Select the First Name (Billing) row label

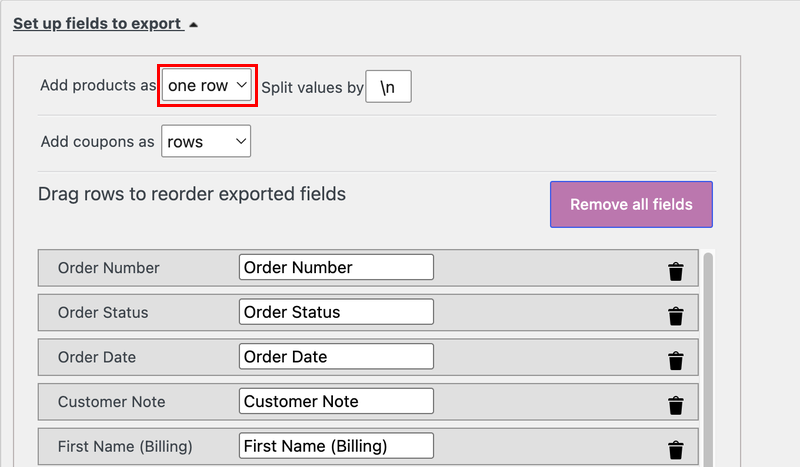click(125, 447)
